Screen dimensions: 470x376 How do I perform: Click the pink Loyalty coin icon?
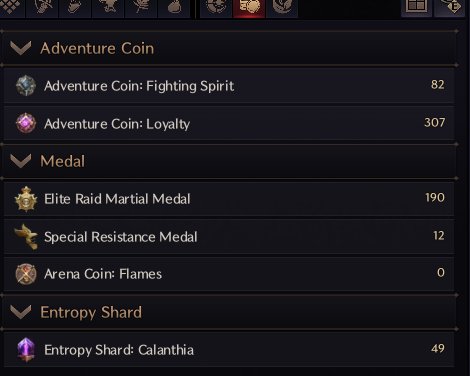(26, 123)
